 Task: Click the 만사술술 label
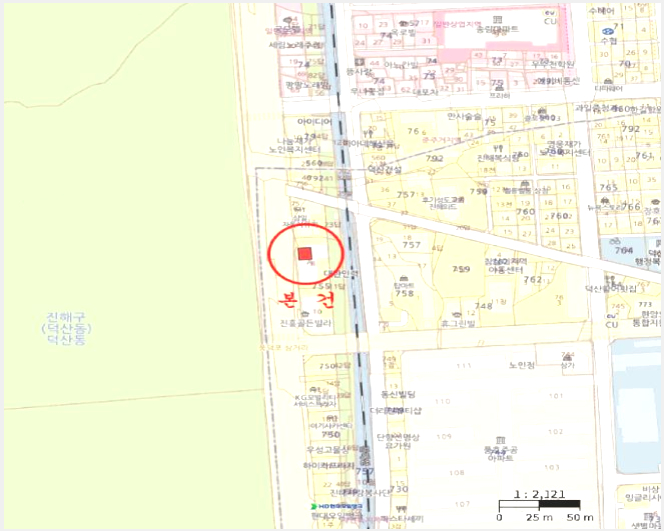[465, 116]
